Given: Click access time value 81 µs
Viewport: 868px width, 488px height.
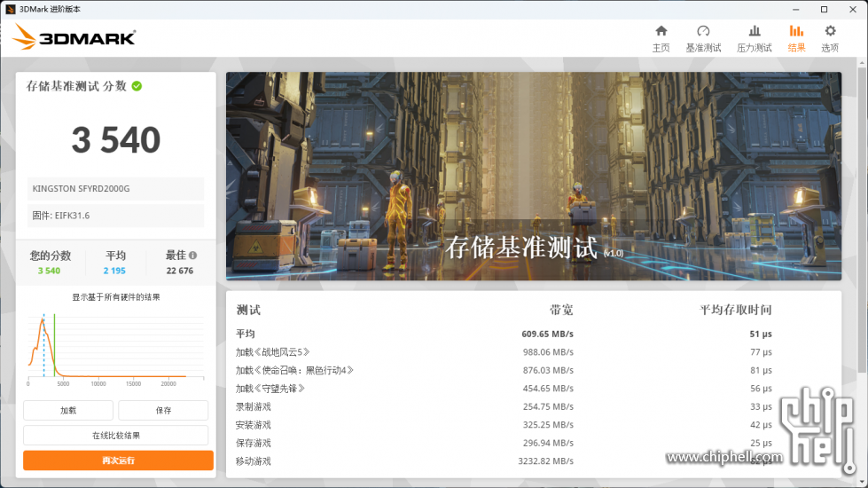Looking at the screenshot, I should pyautogui.click(x=761, y=371).
